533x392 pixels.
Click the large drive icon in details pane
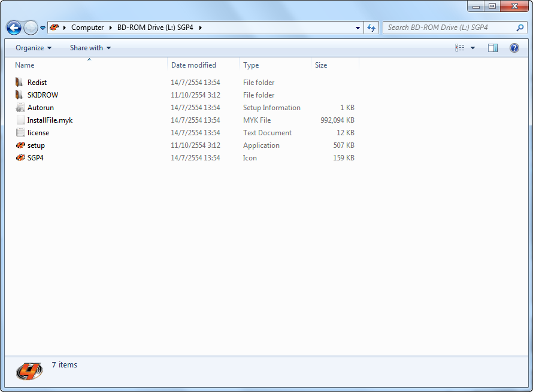click(x=29, y=370)
